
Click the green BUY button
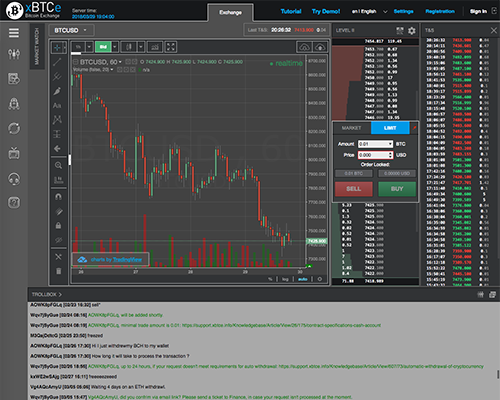[397, 189]
